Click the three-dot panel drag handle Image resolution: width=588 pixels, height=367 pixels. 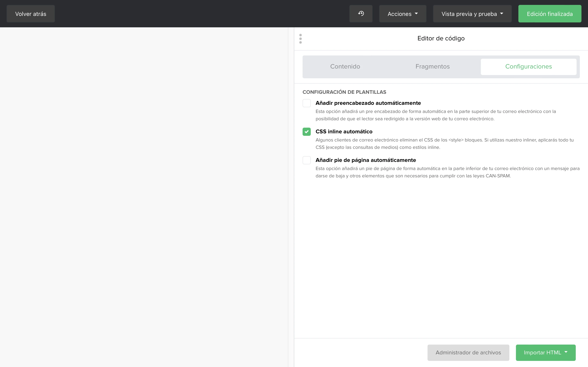click(x=301, y=39)
